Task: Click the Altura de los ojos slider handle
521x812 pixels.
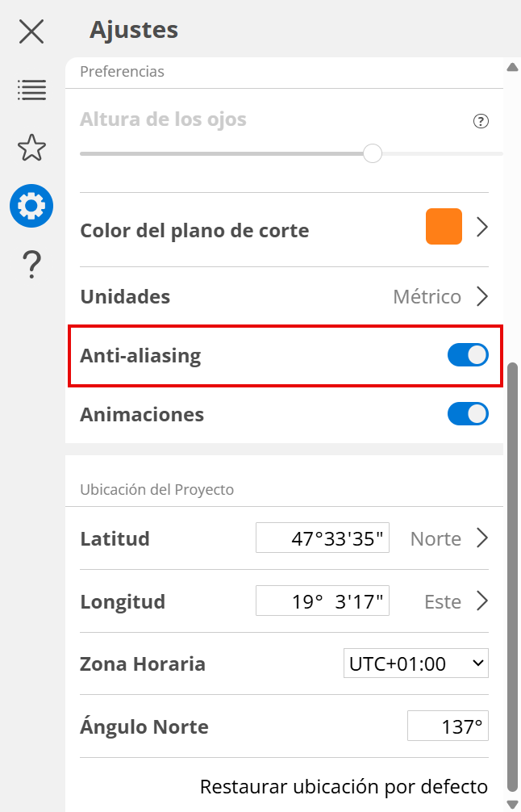Action: [x=372, y=153]
